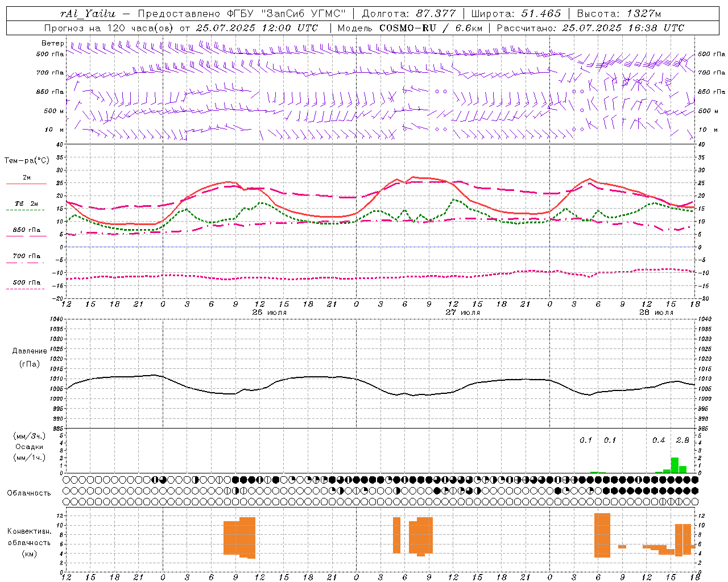728x582 pixels.
Task: Click the Td 2м dew point legend entry
Action: pyautogui.click(x=27, y=203)
